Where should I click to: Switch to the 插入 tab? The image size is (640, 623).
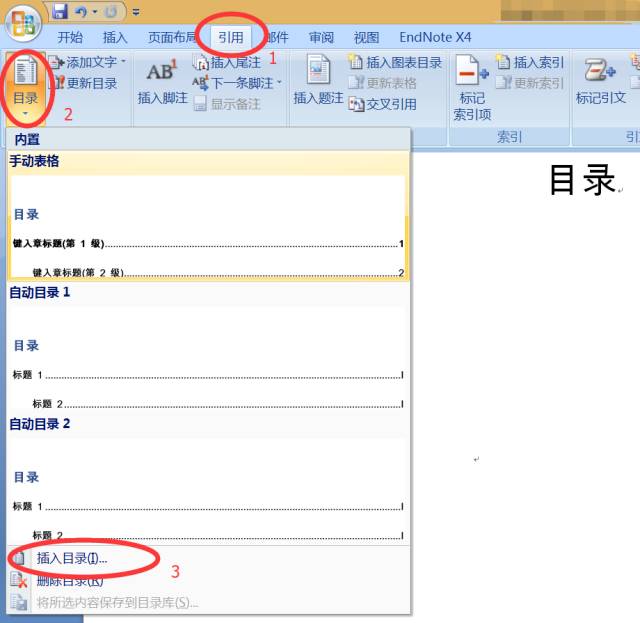click(x=115, y=37)
